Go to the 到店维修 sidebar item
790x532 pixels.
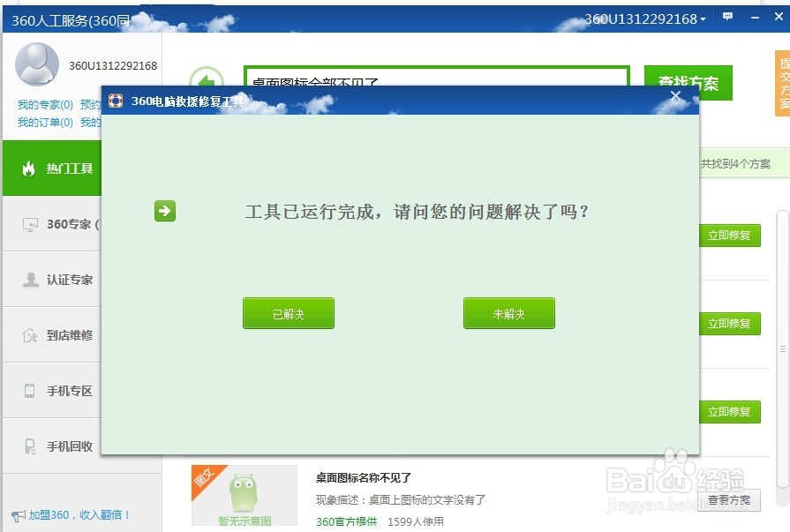pyautogui.click(x=52, y=334)
